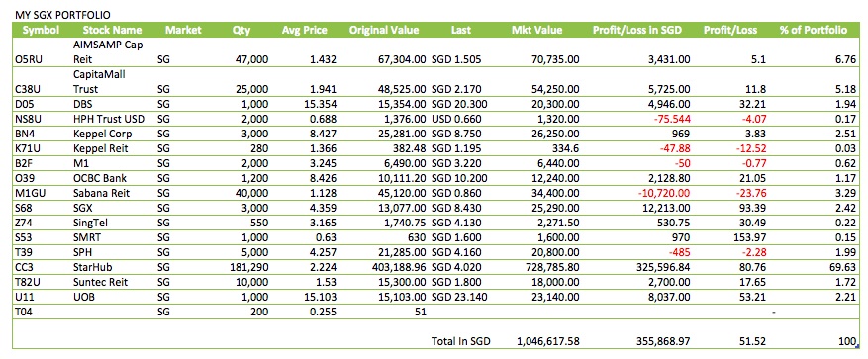Click the UOB stock name cell
The height and width of the screenshot is (359, 868).
tap(82, 297)
